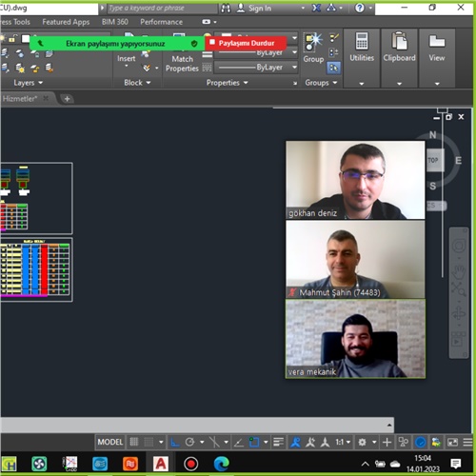The height and width of the screenshot is (476, 476).
Task: Open the workspace switching gear icon
Action: [x=362, y=442]
